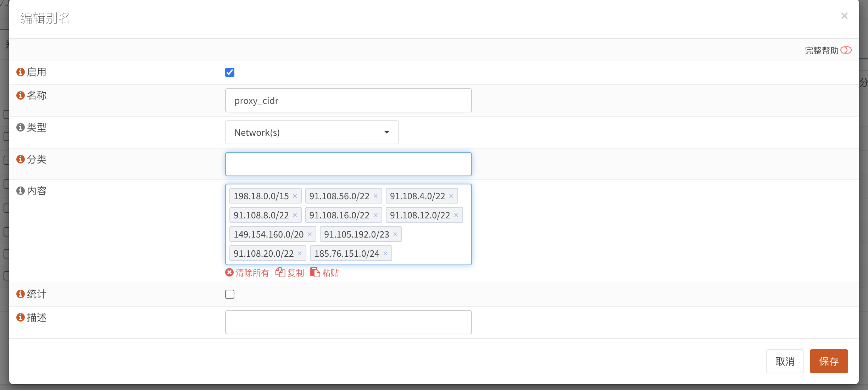Screen dimensions: 868x390
Task: Click info icon next to 启用
Action: (x=21, y=72)
